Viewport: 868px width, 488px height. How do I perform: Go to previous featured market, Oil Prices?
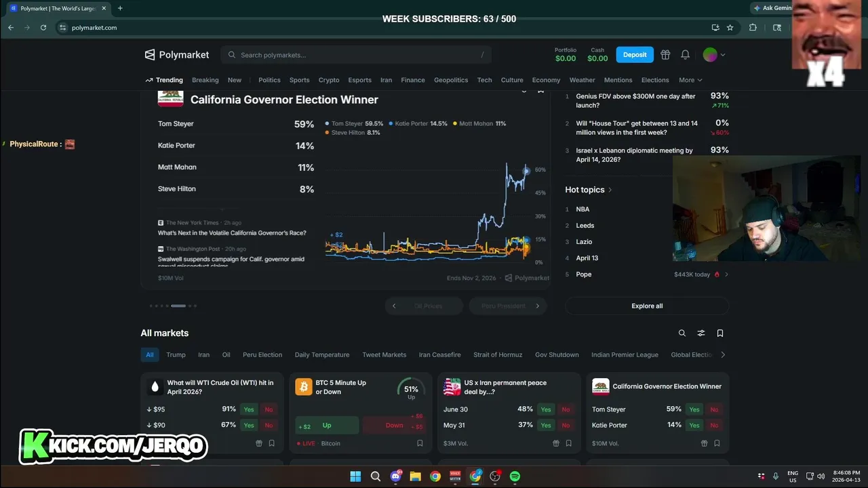coord(425,306)
